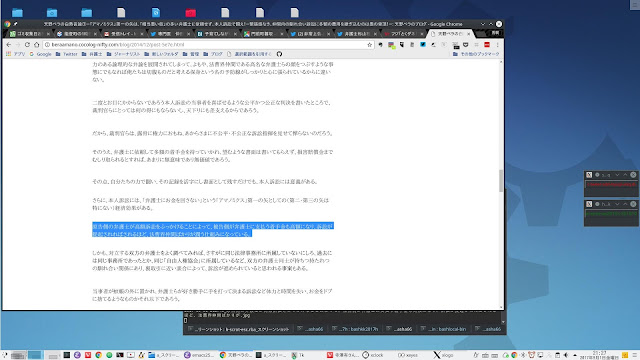Open the アプリ apps shortcut

[x=16, y=54]
